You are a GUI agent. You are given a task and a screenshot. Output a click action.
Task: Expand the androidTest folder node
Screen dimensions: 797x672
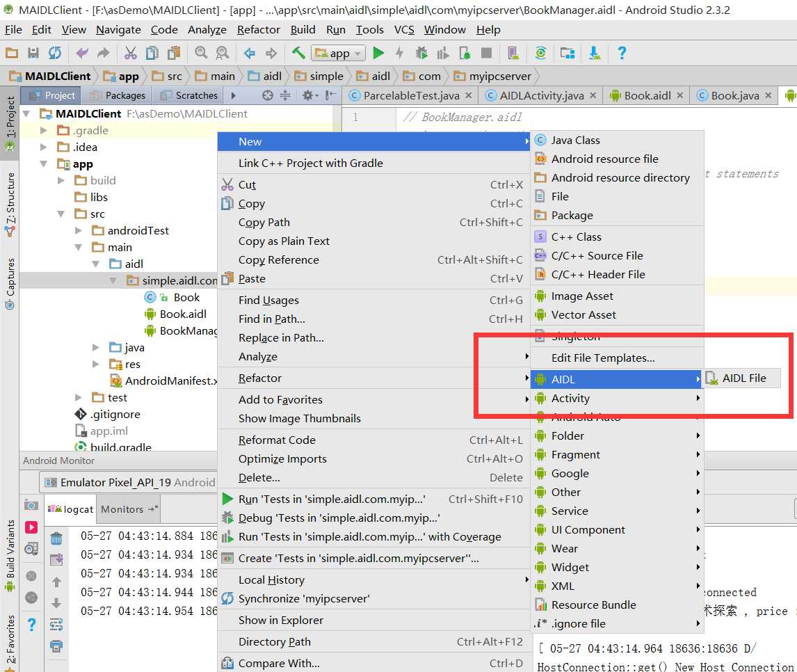[79, 230]
